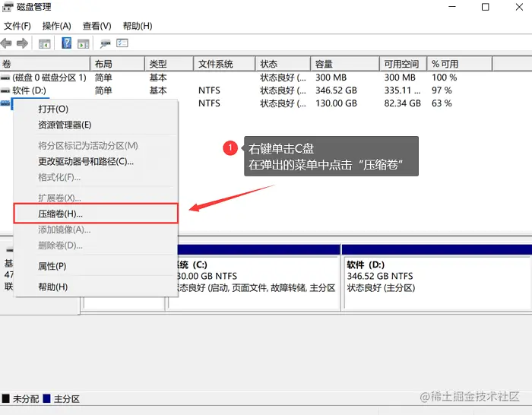Maximize the Disk Management window

click(x=485, y=7)
